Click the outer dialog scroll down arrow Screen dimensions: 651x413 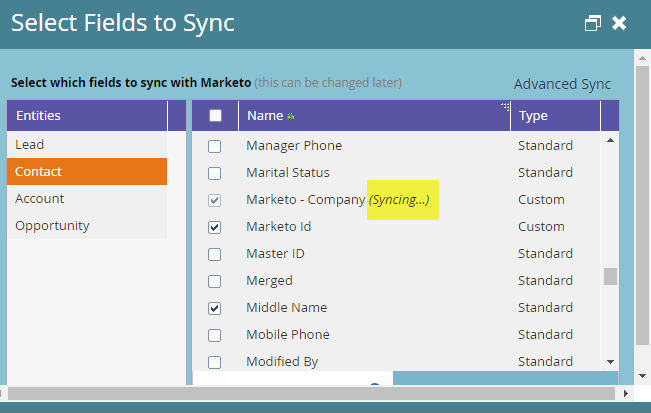point(642,376)
